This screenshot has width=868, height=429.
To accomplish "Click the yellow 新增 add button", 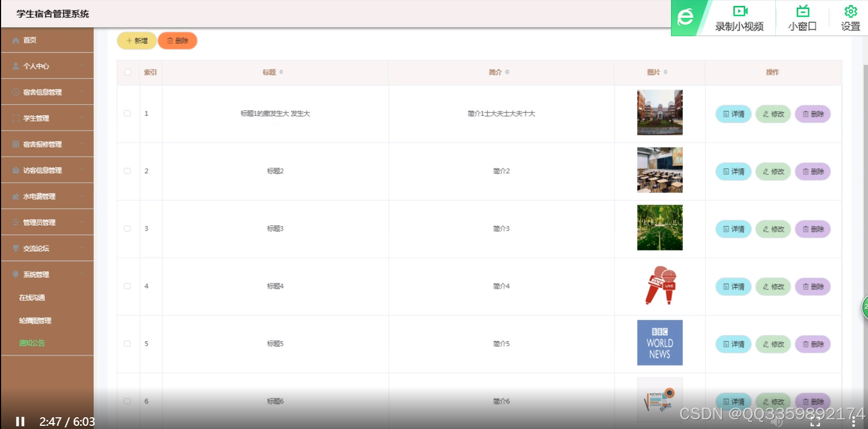I will pos(137,41).
